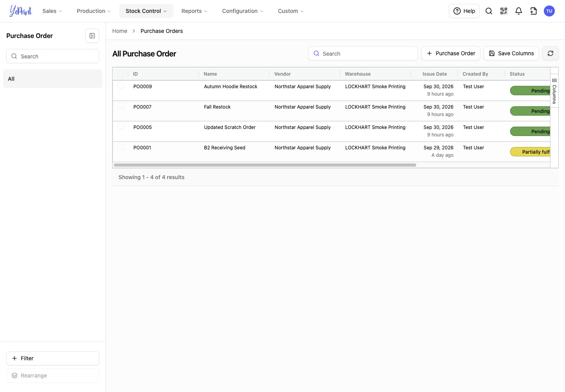This screenshot has height=392, width=565.
Task: Tick the checkbox for PO0005
Action: (x=121, y=126)
